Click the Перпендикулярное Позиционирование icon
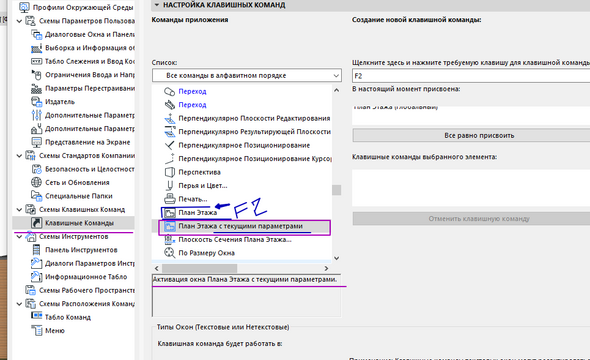590x360 pixels. pos(170,145)
